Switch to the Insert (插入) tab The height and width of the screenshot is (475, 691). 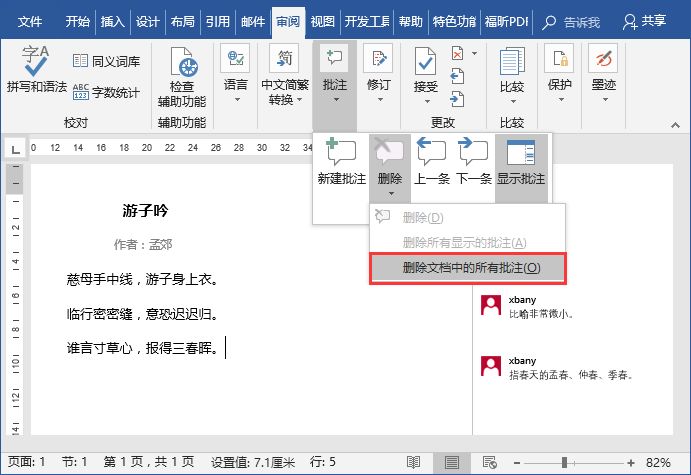[x=112, y=22]
